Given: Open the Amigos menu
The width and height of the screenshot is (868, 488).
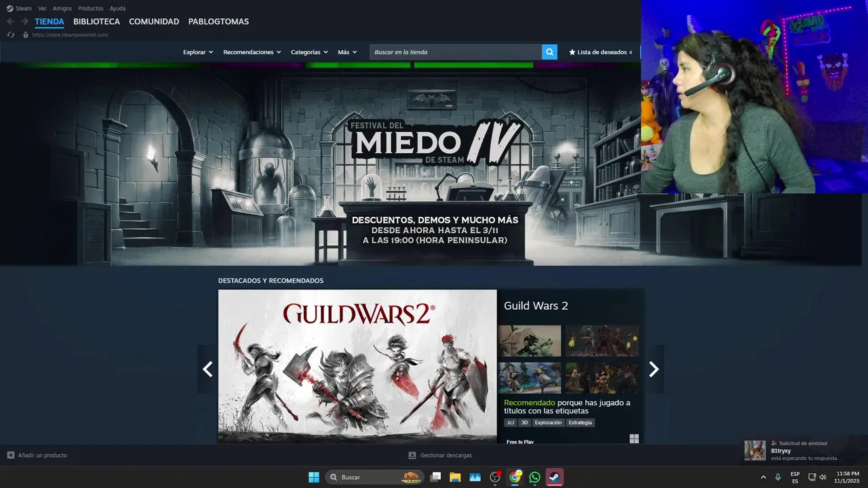Looking at the screenshot, I should click(62, 8).
